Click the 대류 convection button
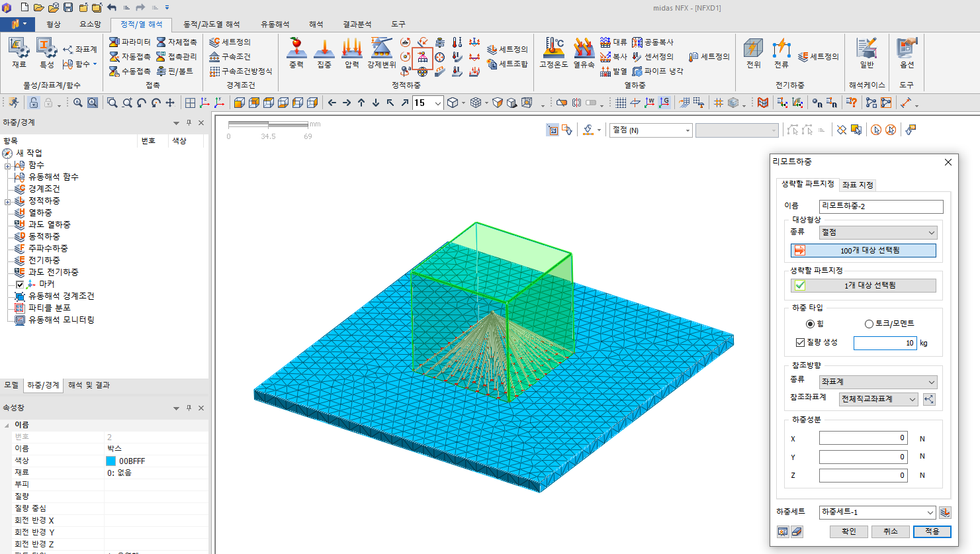Viewport: 980px width, 554px height. click(x=613, y=42)
